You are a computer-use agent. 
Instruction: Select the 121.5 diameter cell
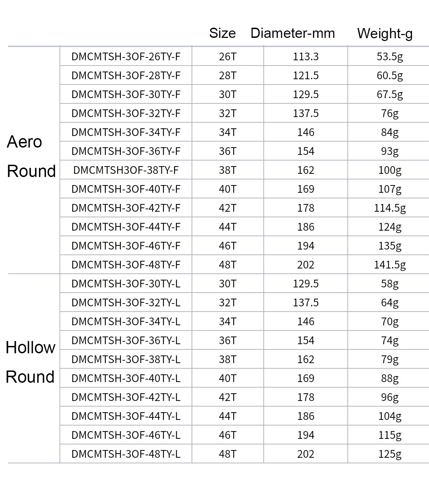(x=306, y=75)
